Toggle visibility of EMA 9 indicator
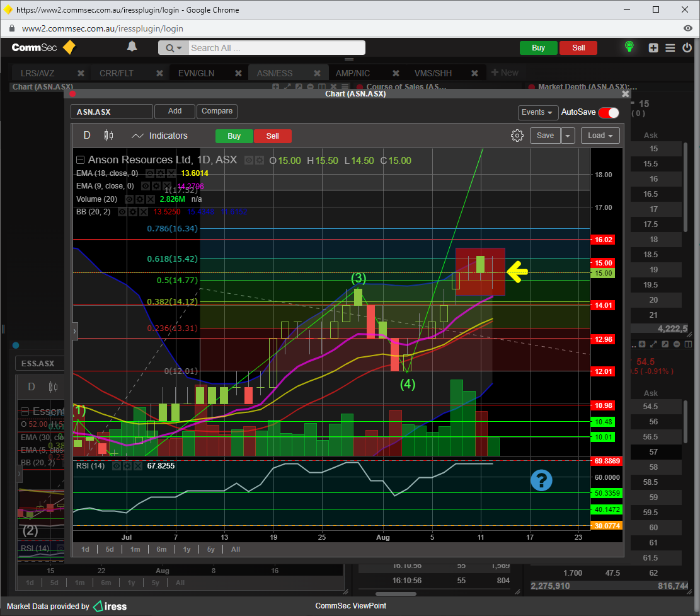Screen dimensions: 700x616 pyautogui.click(x=146, y=186)
